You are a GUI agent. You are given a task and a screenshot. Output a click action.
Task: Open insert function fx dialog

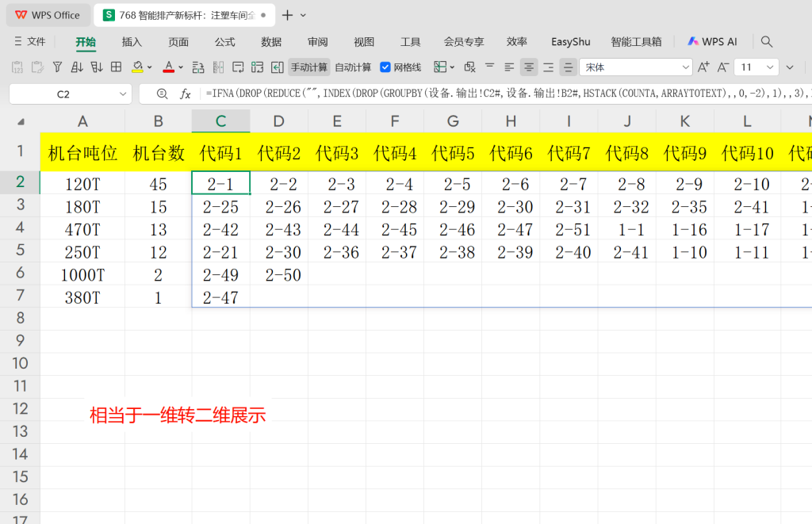coord(185,94)
